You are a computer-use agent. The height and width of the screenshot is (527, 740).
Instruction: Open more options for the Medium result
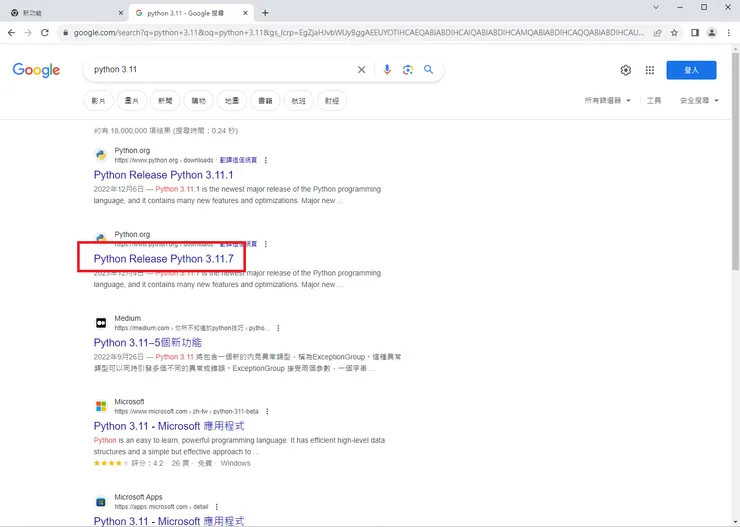click(278, 328)
